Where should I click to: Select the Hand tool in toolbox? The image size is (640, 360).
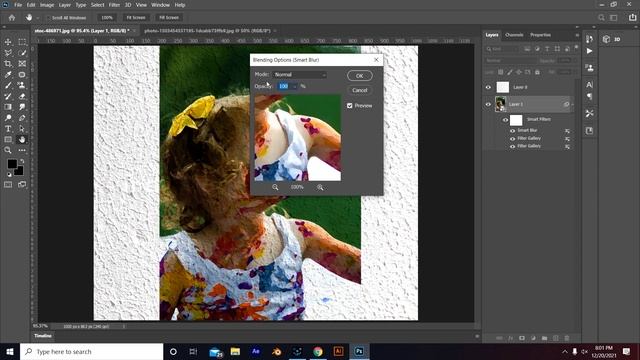point(22,140)
